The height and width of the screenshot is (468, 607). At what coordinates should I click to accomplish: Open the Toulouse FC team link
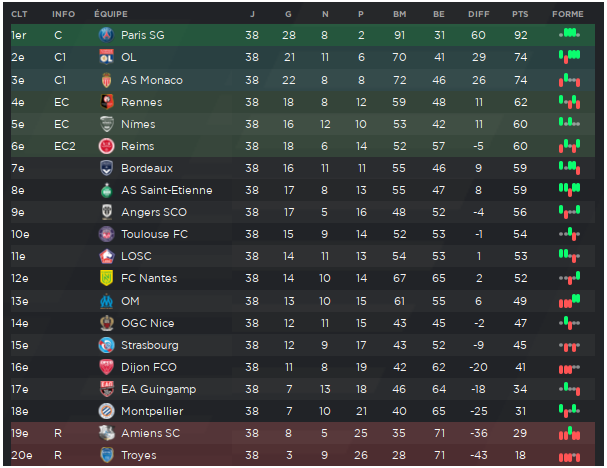[x=154, y=234]
